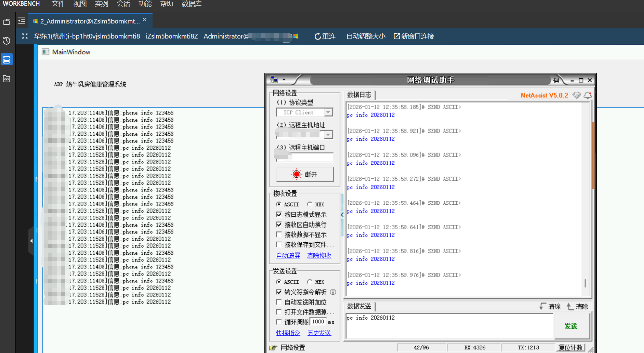
Task: Click the diamond icon beside NetAssist V5.0.2
Action: (576, 95)
